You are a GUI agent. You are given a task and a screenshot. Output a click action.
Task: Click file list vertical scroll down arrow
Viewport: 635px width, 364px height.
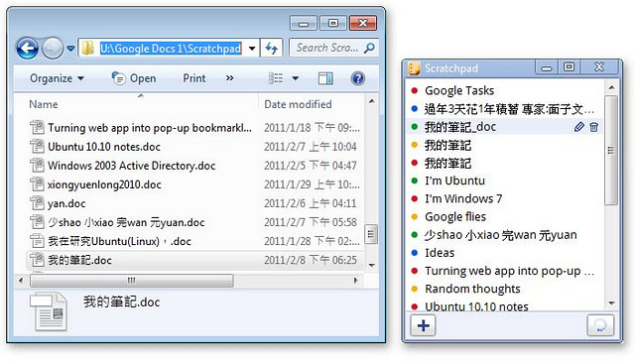click(371, 265)
